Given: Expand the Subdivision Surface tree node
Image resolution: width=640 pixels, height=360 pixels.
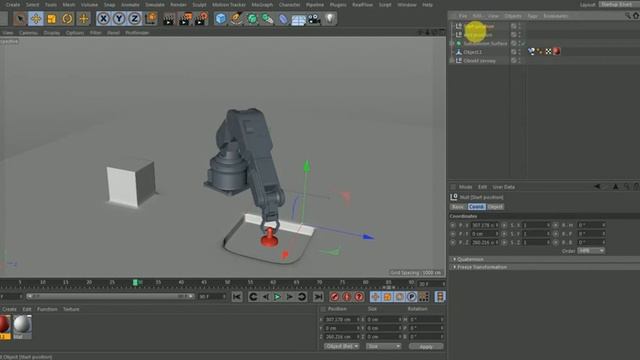Looking at the screenshot, I should (452, 43).
